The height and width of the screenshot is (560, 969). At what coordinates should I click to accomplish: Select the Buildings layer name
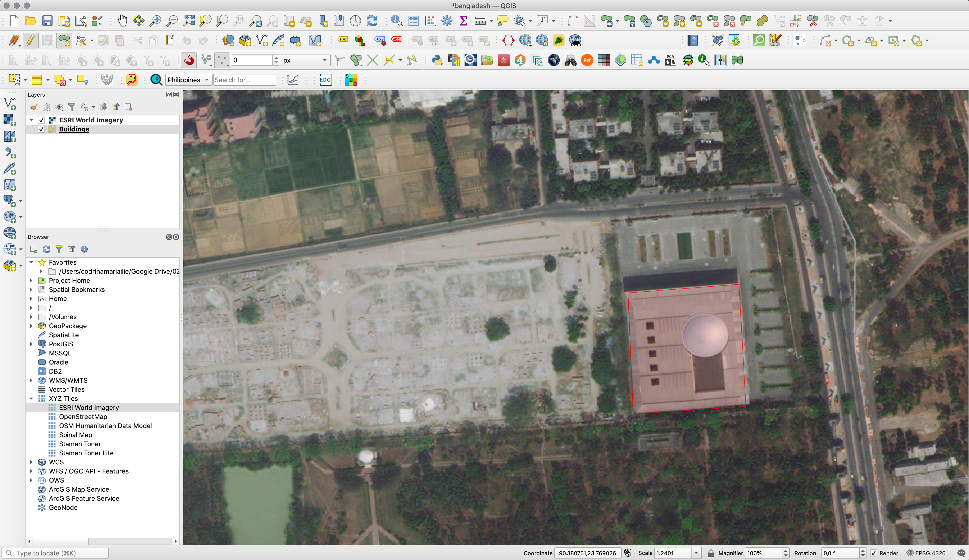tap(74, 129)
